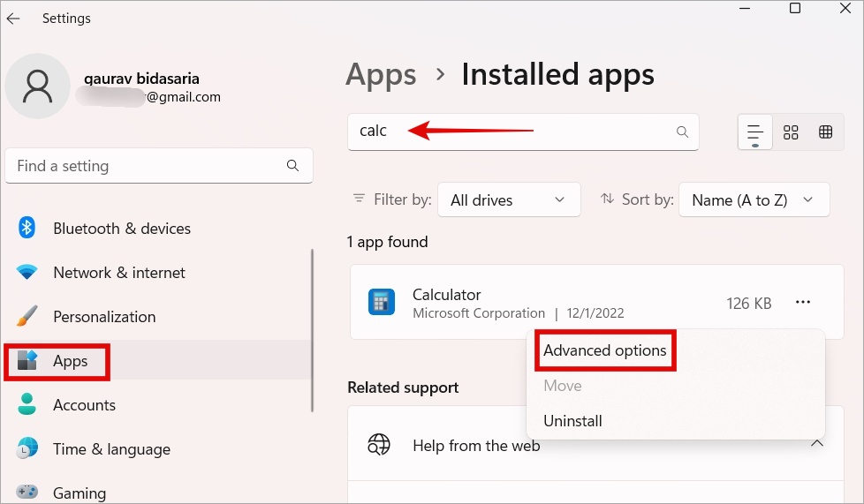This screenshot has width=864, height=504.
Task: Click the Apps breadcrumb link
Action: click(381, 75)
